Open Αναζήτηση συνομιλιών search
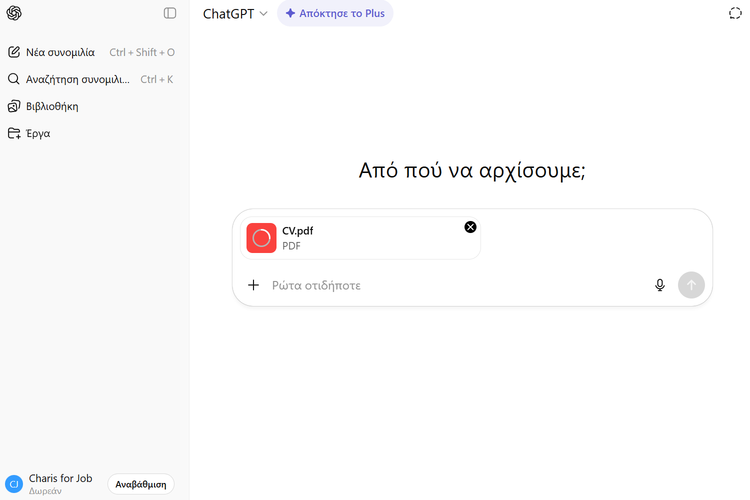This screenshot has height=500, width=750. click(x=77, y=79)
